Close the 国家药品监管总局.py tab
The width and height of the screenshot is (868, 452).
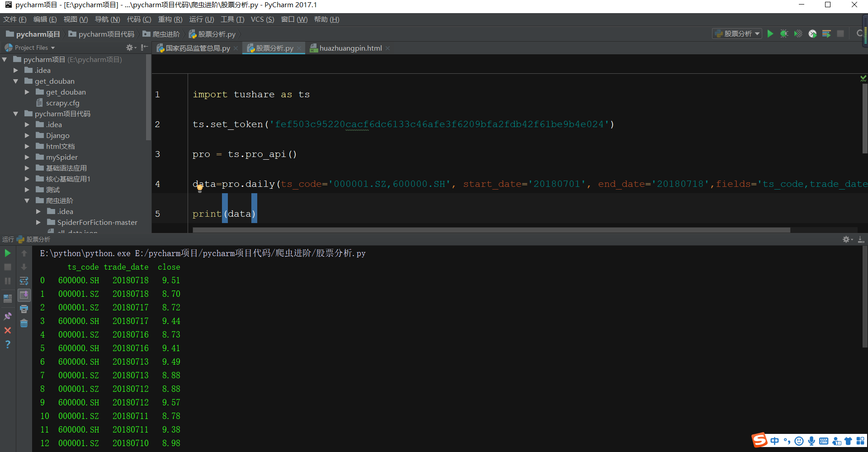pyautogui.click(x=236, y=48)
